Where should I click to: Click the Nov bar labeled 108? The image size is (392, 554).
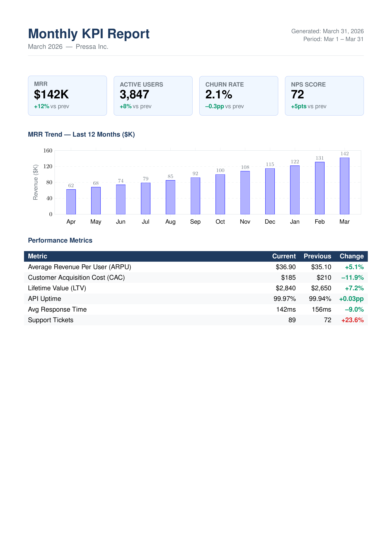(x=245, y=193)
